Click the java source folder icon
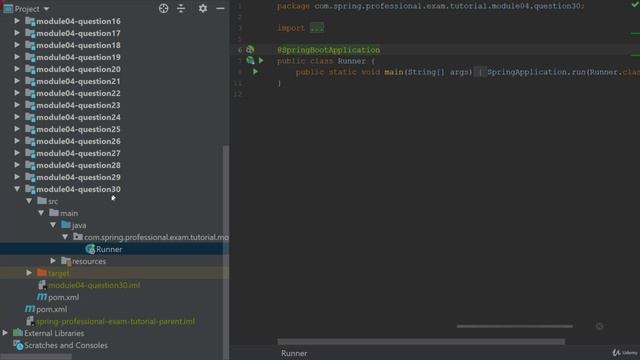Viewport: 640px width, 360px height. click(x=66, y=224)
